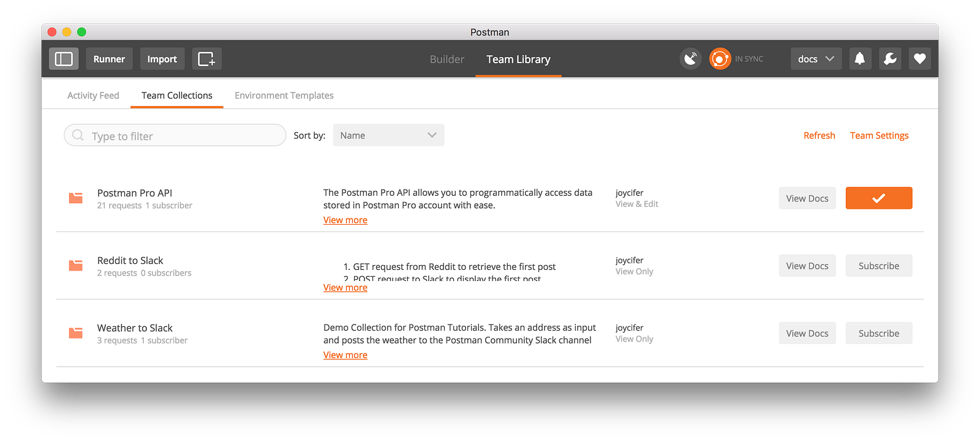Click joycifer owner in Postman Pro API row

point(630,193)
